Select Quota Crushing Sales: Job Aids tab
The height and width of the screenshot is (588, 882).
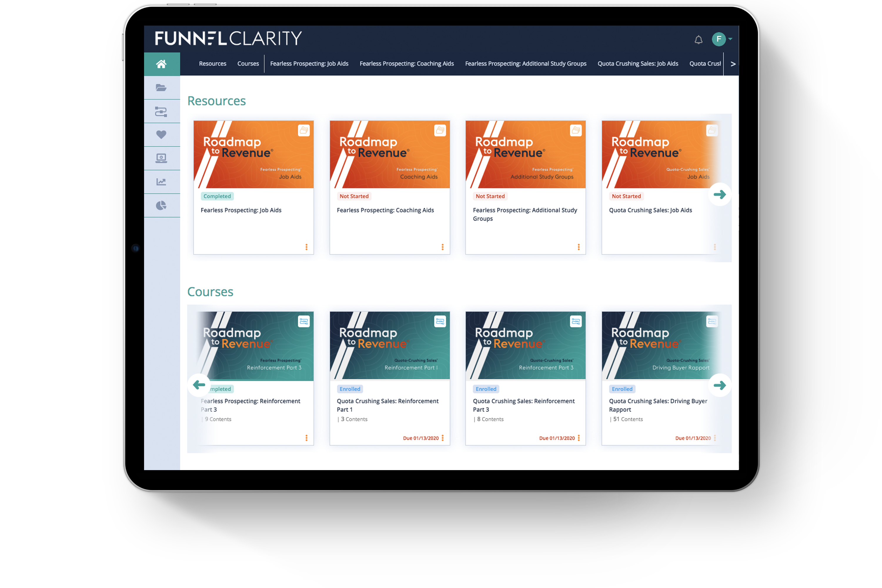click(638, 64)
